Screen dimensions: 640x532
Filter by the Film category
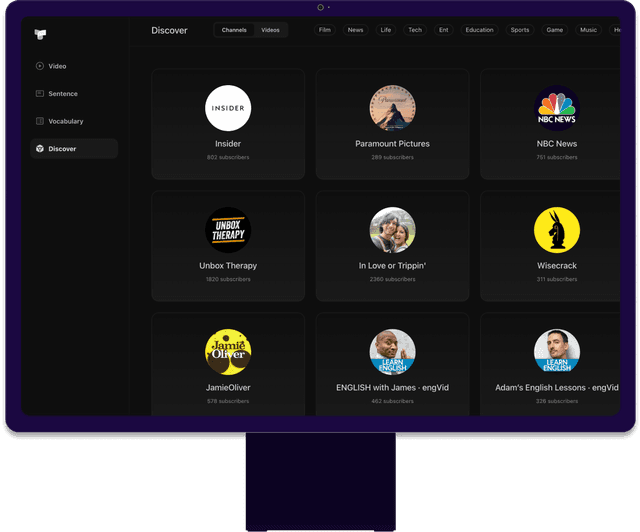324,30
